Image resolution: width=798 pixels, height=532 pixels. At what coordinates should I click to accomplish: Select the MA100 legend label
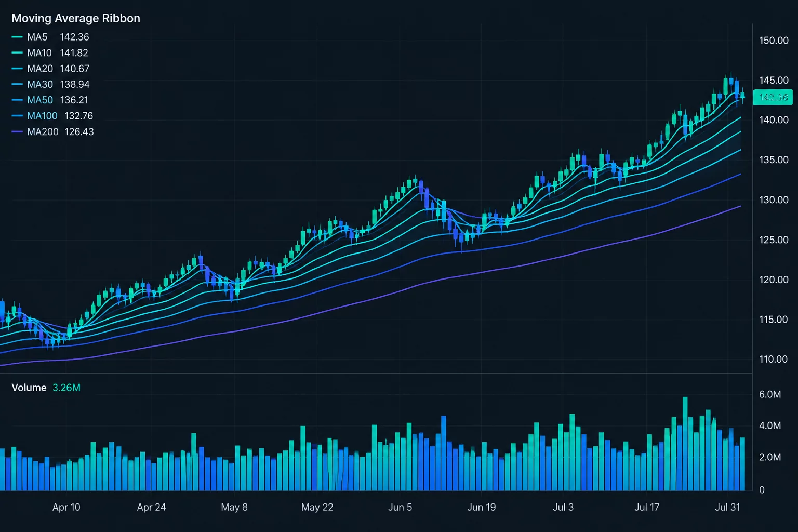point(42,116)
